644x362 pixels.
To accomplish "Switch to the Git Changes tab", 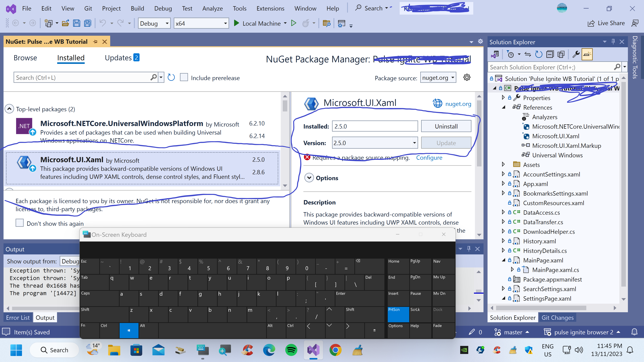I will tap(557, 318).
